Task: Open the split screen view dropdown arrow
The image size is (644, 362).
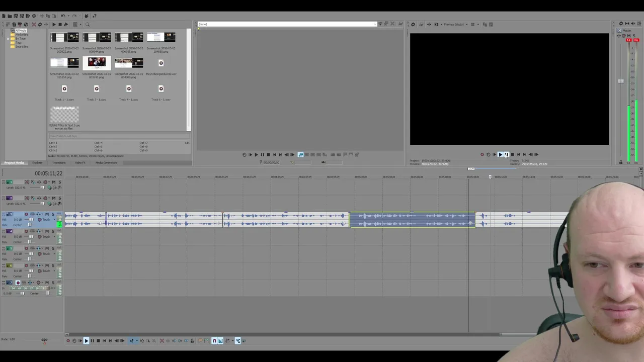Action: coord(441,24)
